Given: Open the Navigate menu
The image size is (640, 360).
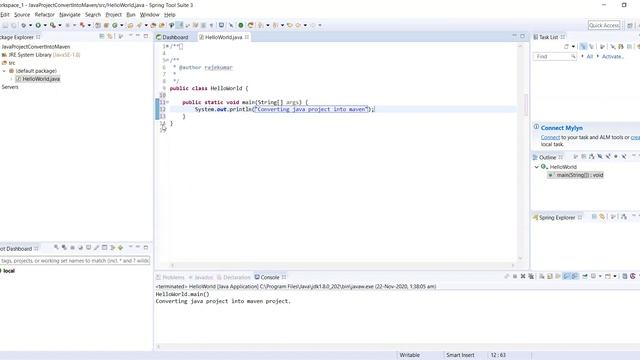Looking at the screenshot, I should pos(70,15).
